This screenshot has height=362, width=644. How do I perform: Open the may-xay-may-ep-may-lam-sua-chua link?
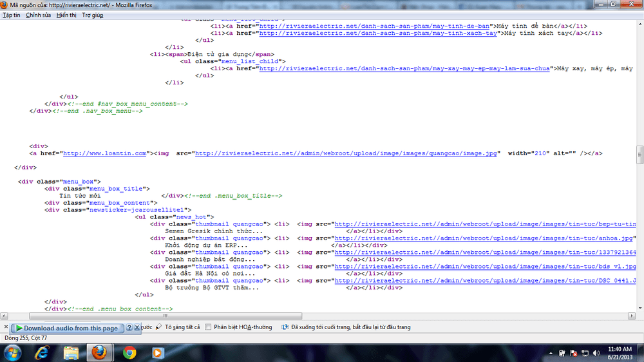pyautogui.click(x=404, y=68)
